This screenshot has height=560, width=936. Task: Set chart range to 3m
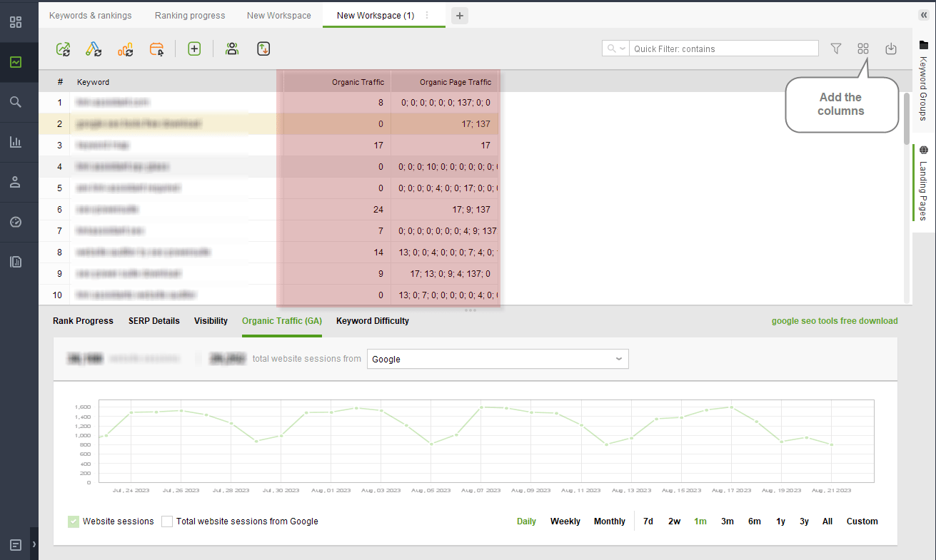[x=728, y=521]
